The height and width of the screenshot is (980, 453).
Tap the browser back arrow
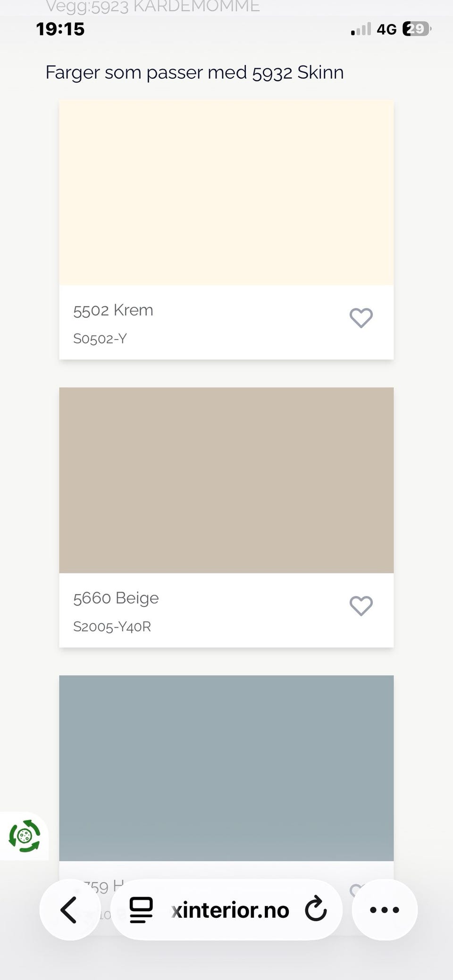[69, 910]
